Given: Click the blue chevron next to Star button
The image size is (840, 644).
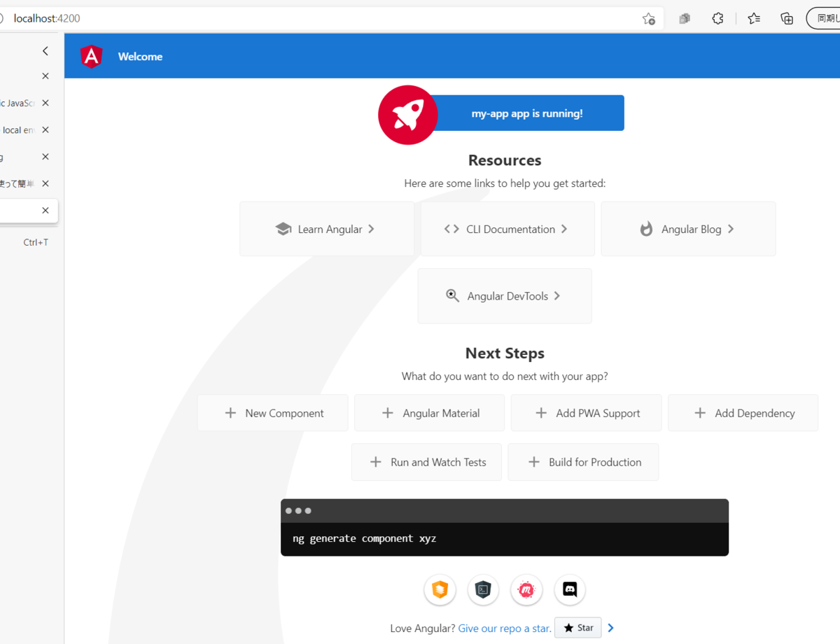Looking at the screenshot, I should (611, 628).
